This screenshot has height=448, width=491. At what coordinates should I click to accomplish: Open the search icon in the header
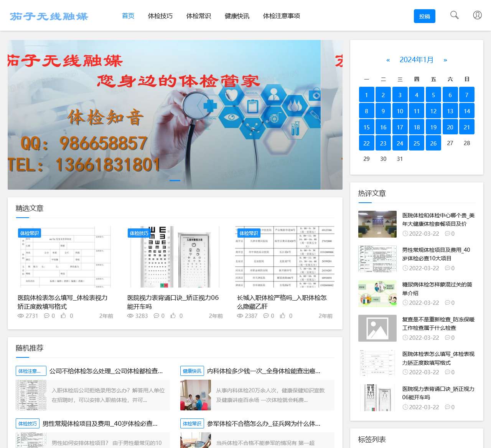click(454, 15)
